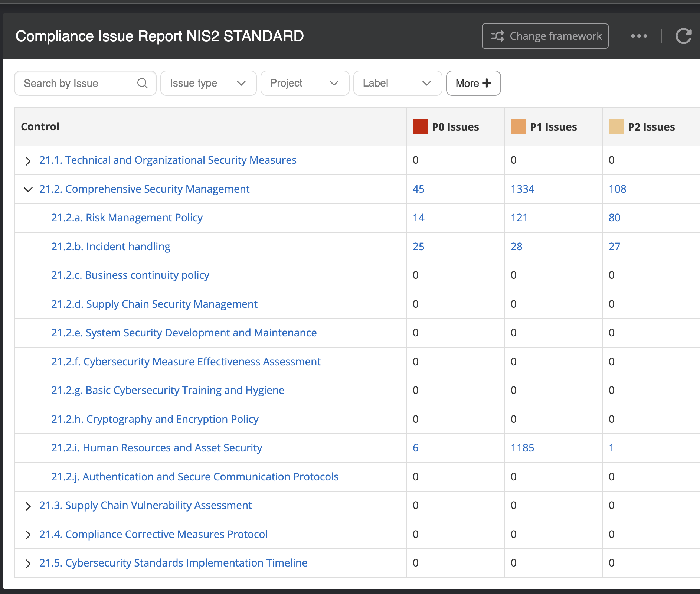Expand 21.3 Supply Chain Vulnerability Assessment

tap(28, 506)
